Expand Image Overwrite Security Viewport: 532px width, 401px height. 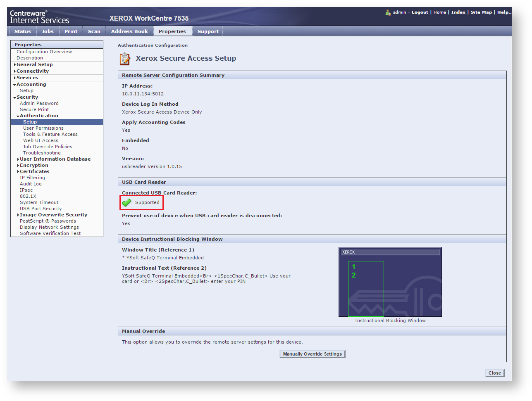53,215
